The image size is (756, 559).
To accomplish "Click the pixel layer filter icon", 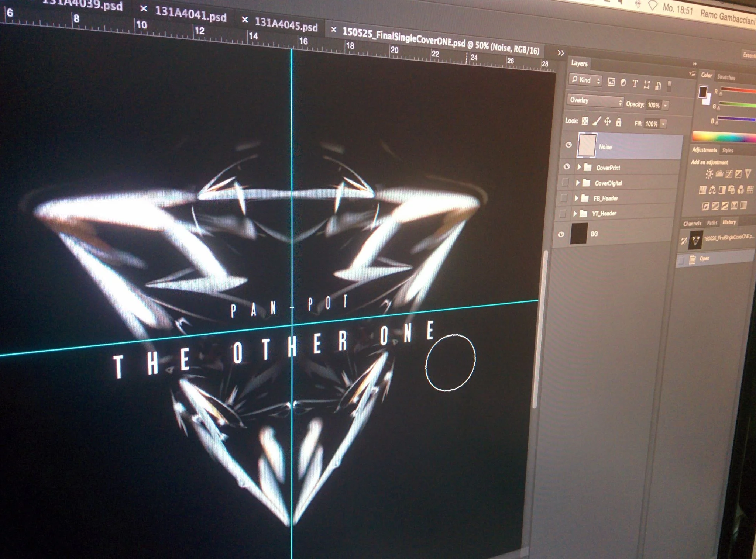I will (611, 82).
